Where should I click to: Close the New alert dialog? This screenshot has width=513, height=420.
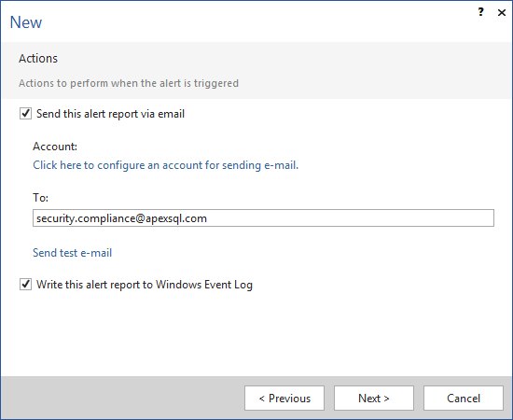click(502, 12)
